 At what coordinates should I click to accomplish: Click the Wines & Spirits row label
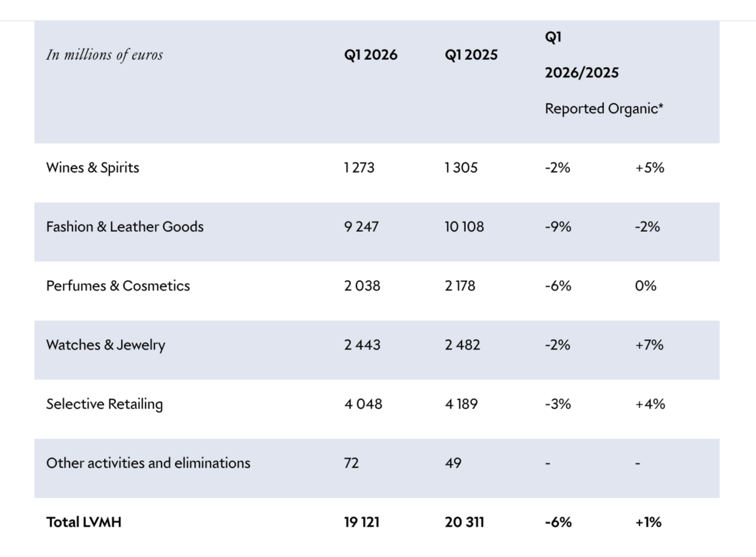pos(92,167)
